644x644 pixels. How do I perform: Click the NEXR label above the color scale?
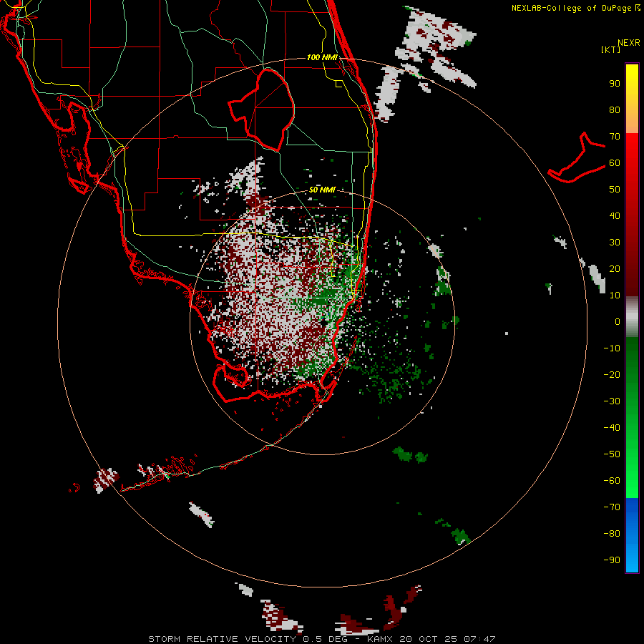click(629, 43)
